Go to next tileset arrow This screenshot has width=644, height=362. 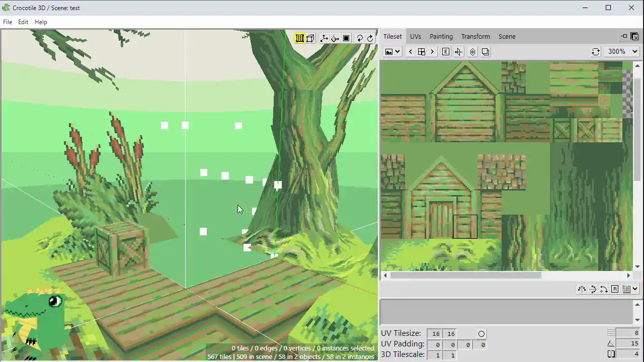click(432, 52)
